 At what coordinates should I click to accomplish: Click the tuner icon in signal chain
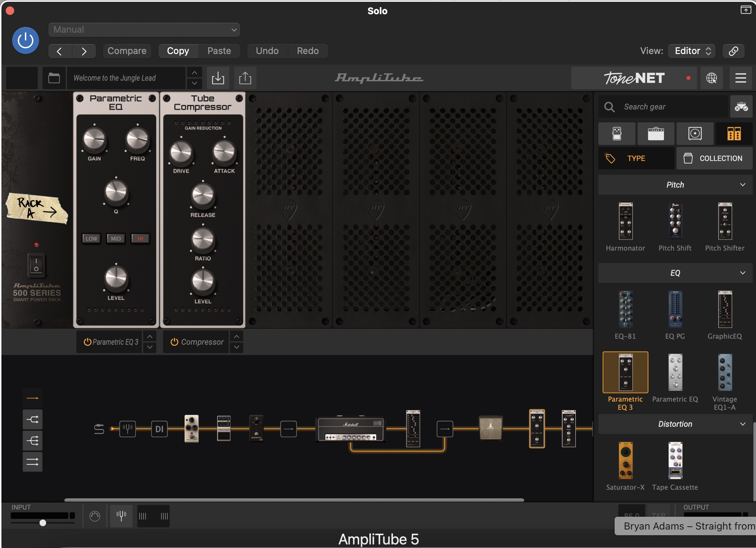point(128,429)
